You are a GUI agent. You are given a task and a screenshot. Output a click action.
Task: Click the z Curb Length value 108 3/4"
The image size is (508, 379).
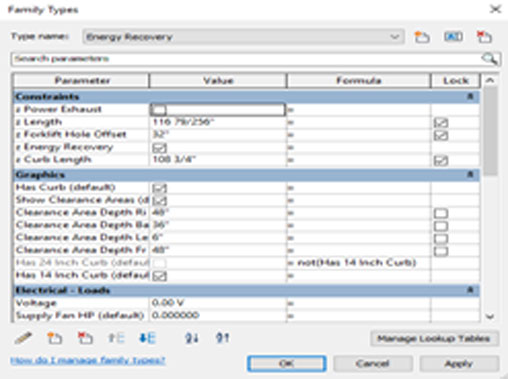click(218, 160)
